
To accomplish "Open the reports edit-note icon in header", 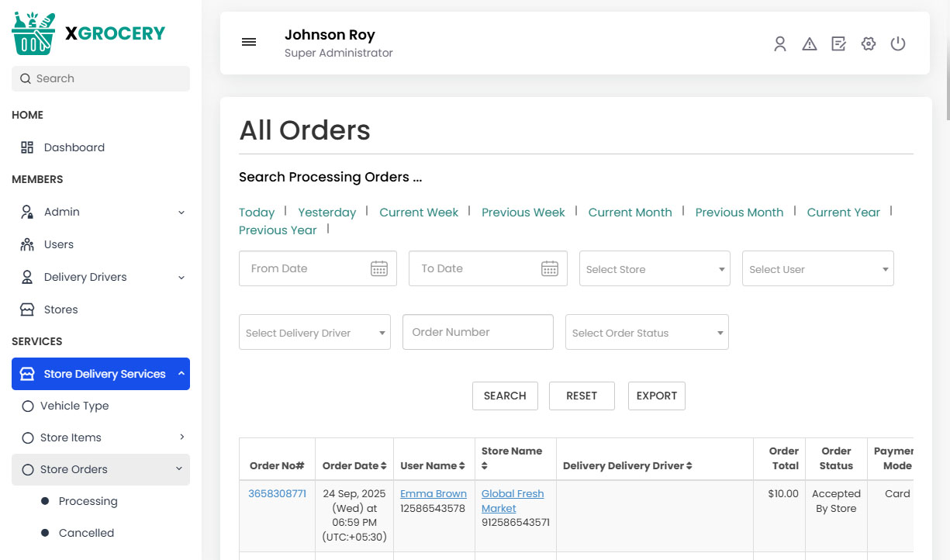I will tap(838, 44).
